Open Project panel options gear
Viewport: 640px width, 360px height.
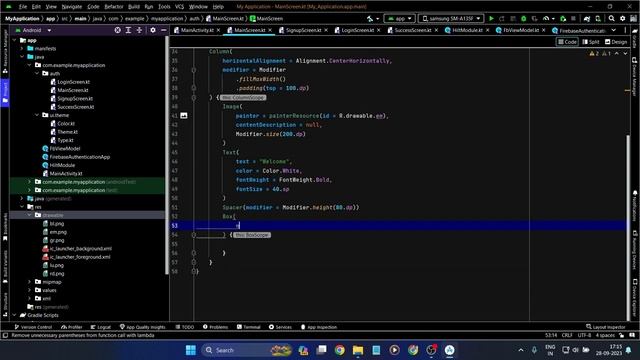pyautogui.click(x=153, y=30)
